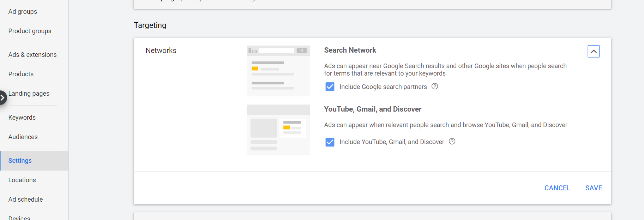
Task: Uncheck Include Google search partners
Action: tap(330, 87)
